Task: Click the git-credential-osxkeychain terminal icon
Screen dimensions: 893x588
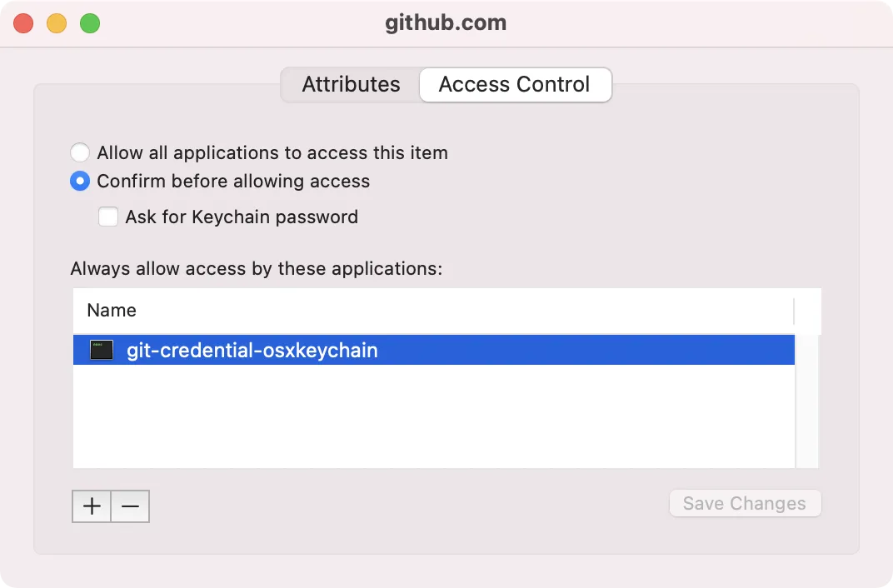Action: [102, 351]
